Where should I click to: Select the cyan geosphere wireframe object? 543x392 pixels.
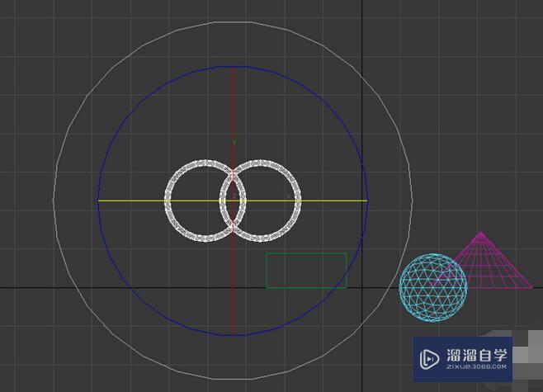433,287
